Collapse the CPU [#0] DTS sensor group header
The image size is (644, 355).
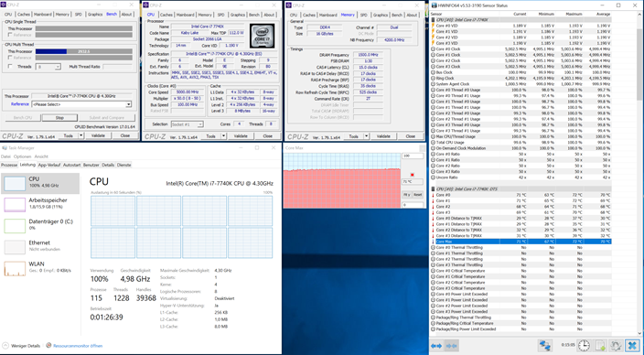pos(433,189)
